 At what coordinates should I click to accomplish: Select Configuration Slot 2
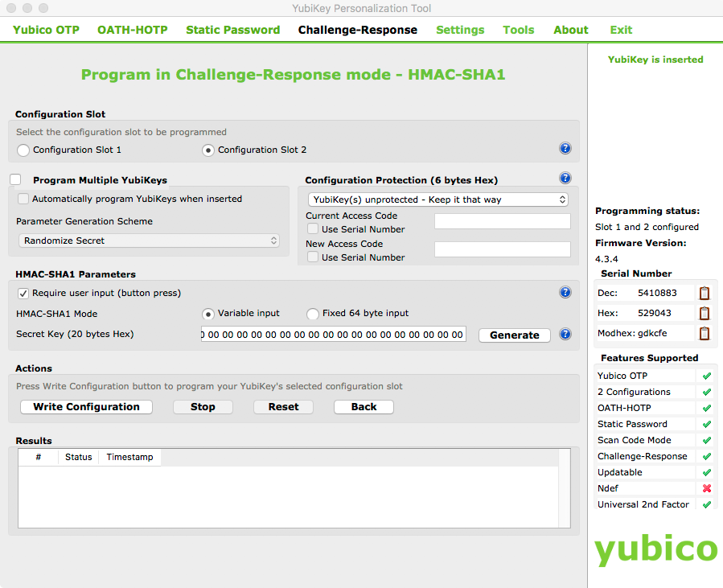tap(208, 150)
